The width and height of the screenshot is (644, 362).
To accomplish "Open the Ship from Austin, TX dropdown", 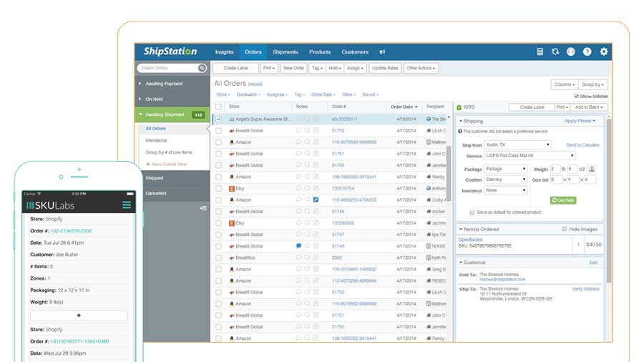I will [x=517, y=145].
